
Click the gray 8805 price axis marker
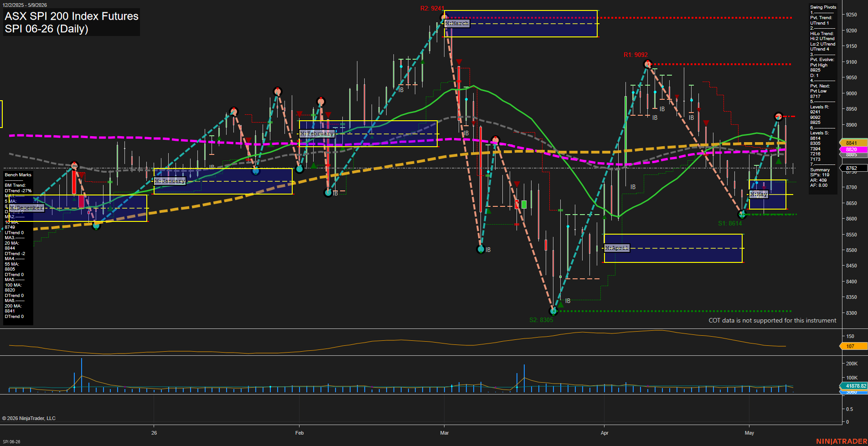pyautogui.click(x=853, y=155)
